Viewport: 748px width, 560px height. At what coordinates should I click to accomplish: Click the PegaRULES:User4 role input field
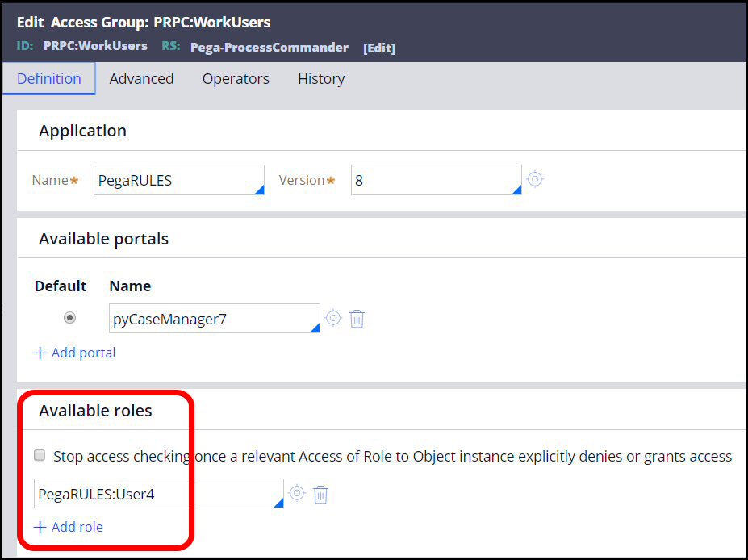(x=153, y=494)
